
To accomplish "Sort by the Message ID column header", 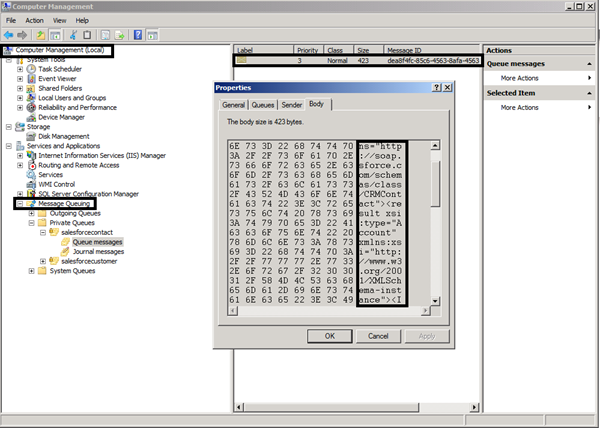I will [x=432, y=50].
